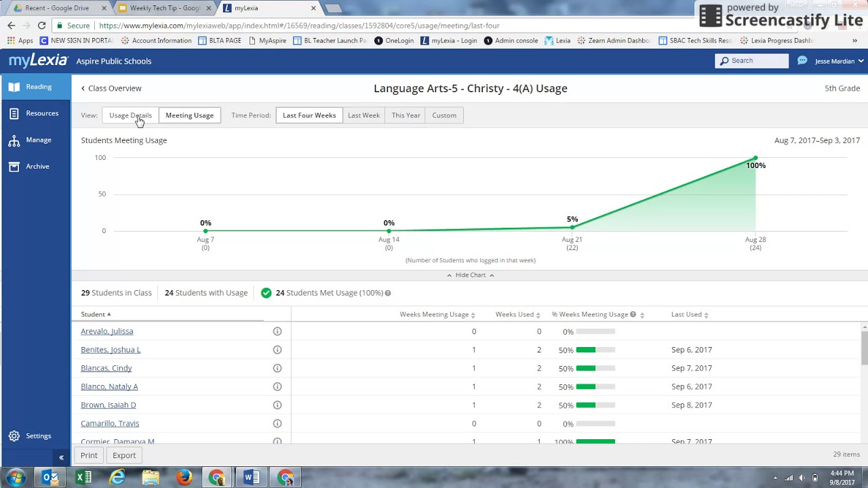This screenshot has width=868, height=488.
Task: Sort by % Weeks Meeting Usage column
Action: 597,314
